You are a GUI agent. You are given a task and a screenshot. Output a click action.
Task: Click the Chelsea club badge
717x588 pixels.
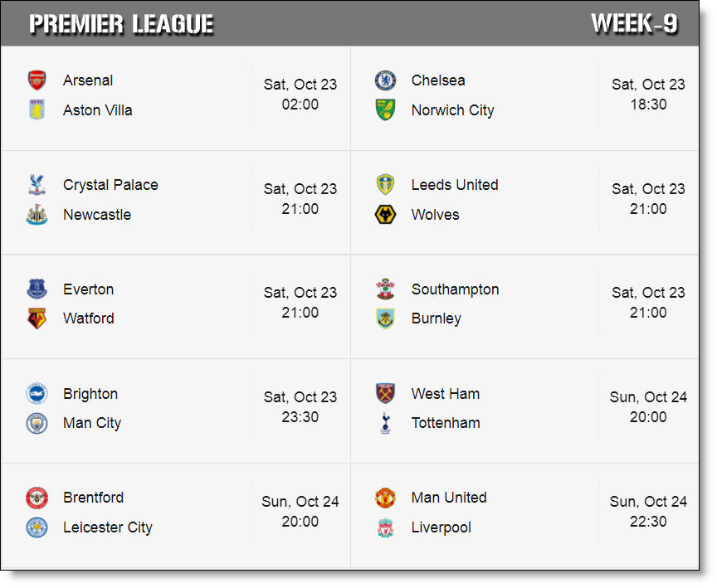pyautogui.click(x=385, y=80)
